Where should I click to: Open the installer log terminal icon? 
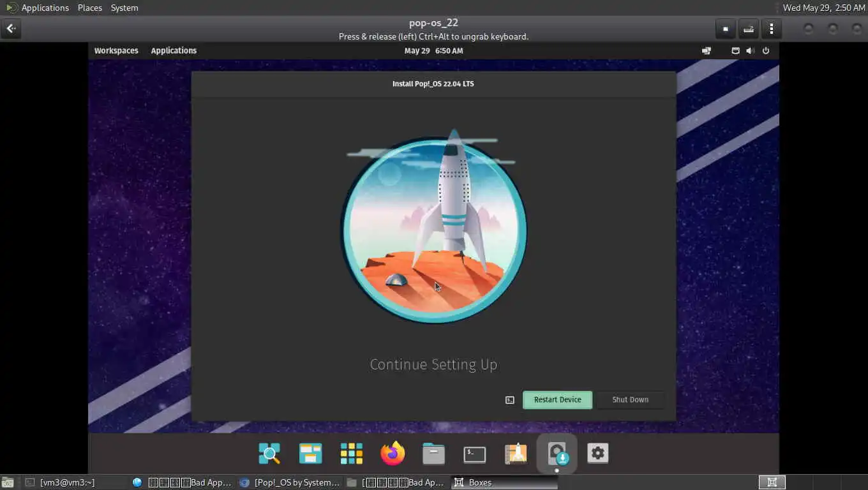click(x=510, y=400)
